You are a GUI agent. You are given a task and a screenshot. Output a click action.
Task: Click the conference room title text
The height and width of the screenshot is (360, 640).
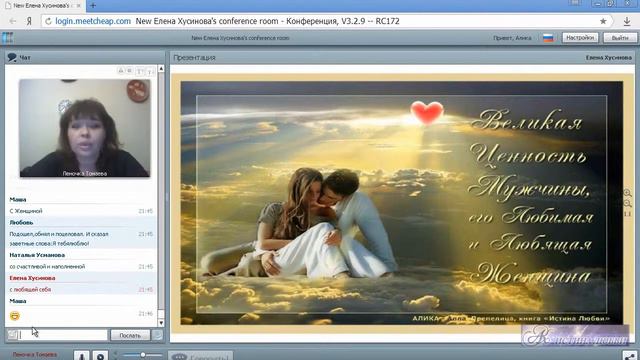point(240,38)
